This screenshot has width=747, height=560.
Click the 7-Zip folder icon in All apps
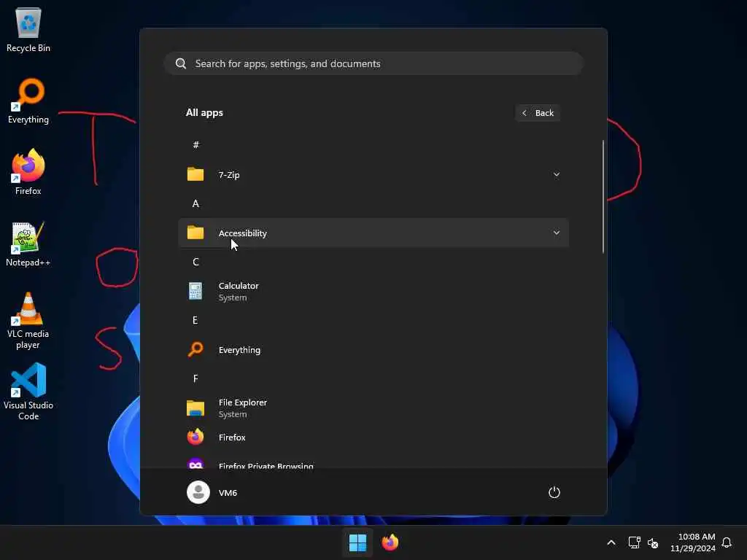(x=196, y=175)
